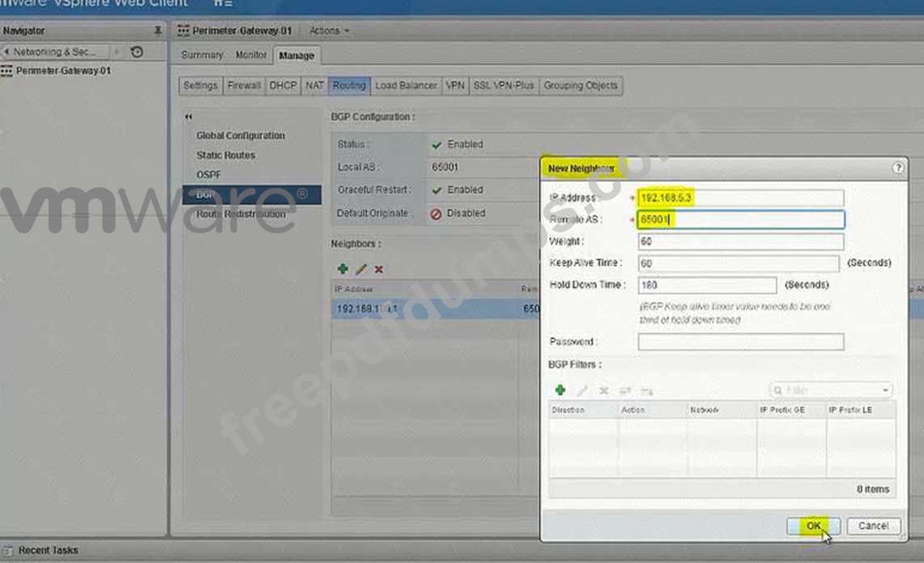Add a BGP filter with green plus

point(560,390)
